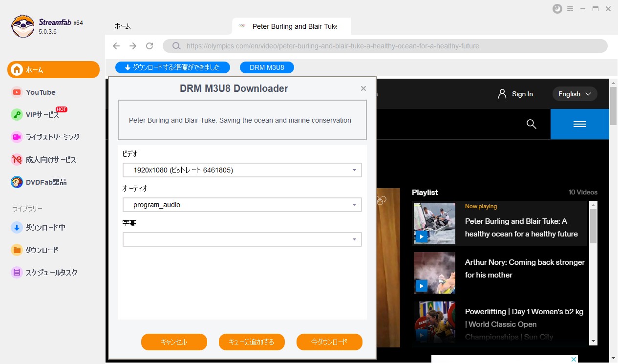Go forward with the browser forward arrow
The height and width of the screenshot is (364, 618).
[133, 46]
